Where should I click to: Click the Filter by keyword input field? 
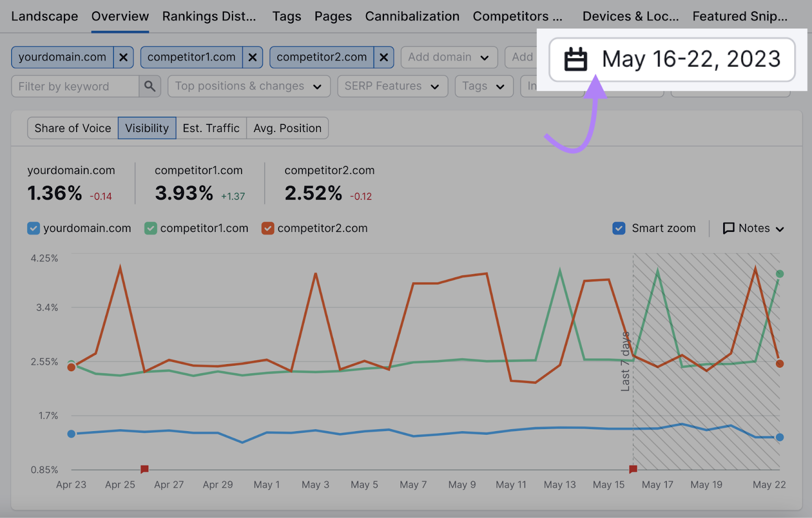[x=76, y=86]
